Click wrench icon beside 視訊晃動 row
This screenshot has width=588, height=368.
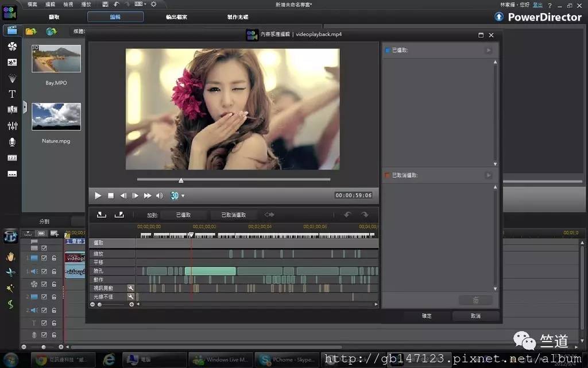[x=131, y=288]
